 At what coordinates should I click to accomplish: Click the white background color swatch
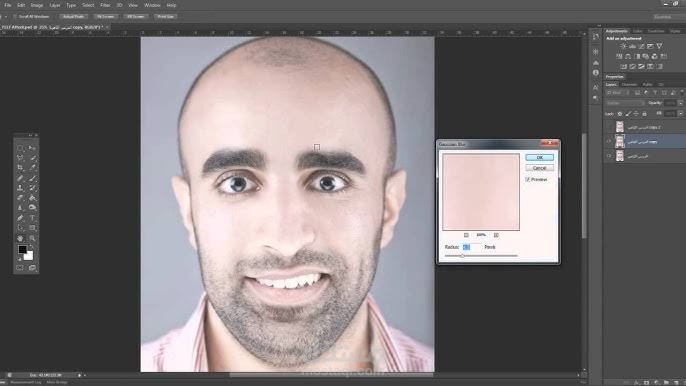tap(29, 256)
